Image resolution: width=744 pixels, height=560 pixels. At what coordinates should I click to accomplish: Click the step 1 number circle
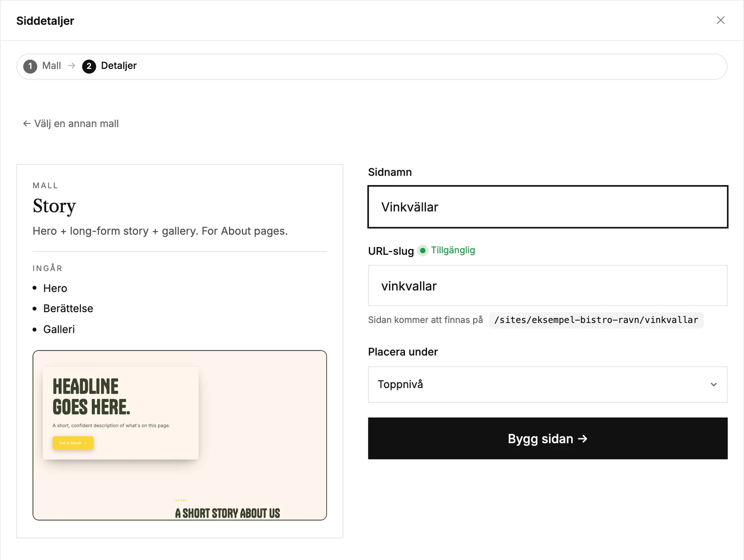(30, 66)
